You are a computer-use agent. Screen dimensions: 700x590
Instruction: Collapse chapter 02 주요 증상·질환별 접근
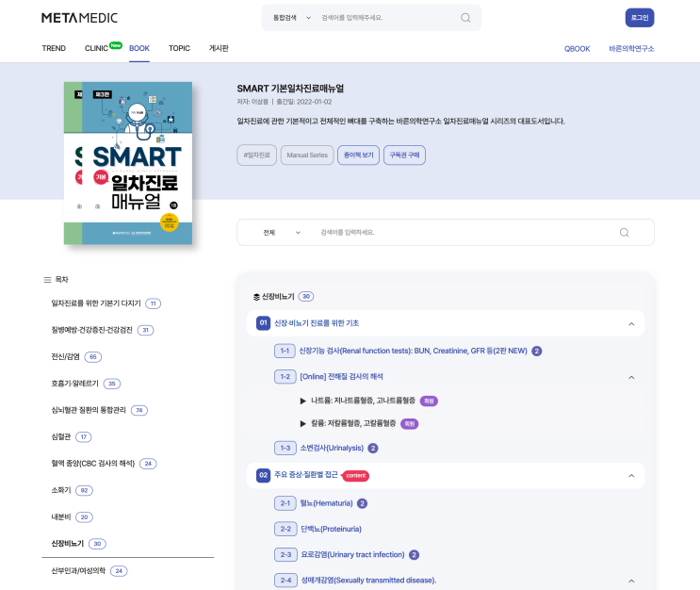tap(631, 476)
